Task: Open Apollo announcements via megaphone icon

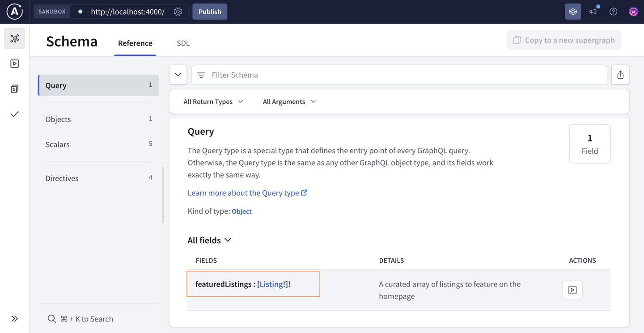Action: 593,12
